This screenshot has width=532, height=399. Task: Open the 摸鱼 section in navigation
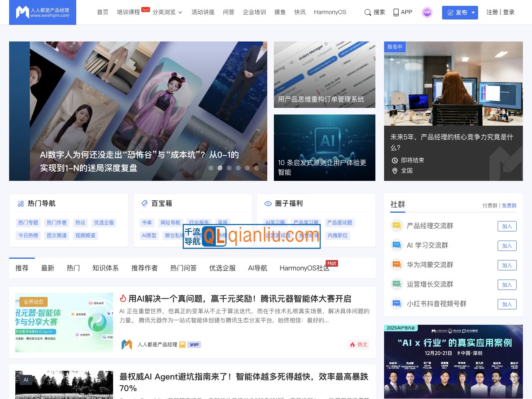280,12
